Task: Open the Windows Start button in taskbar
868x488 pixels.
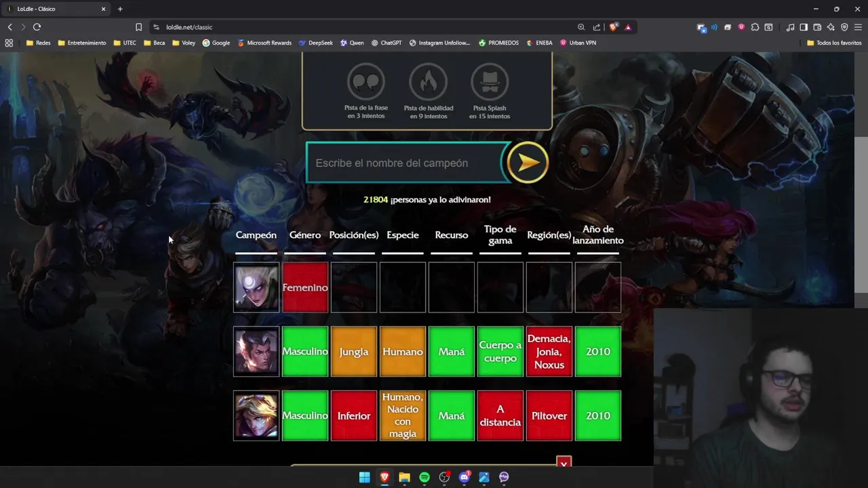Action: tap(365, 477)
